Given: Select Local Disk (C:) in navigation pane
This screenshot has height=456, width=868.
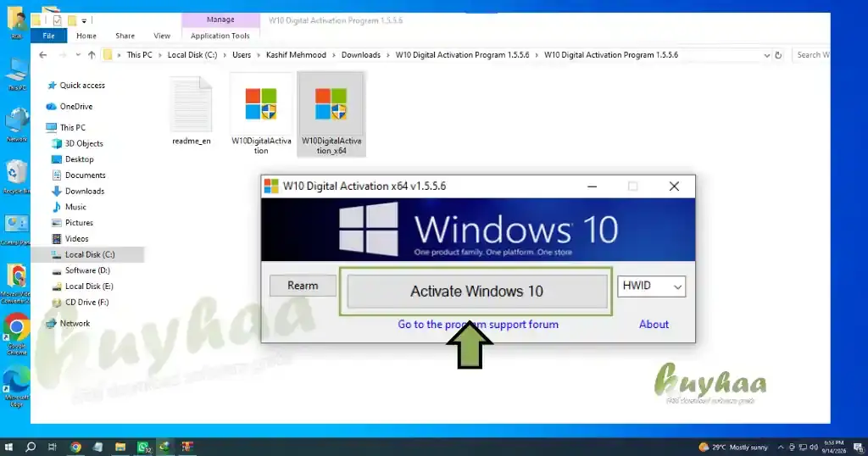Looking at the screenshot, I should pos(88,254).
